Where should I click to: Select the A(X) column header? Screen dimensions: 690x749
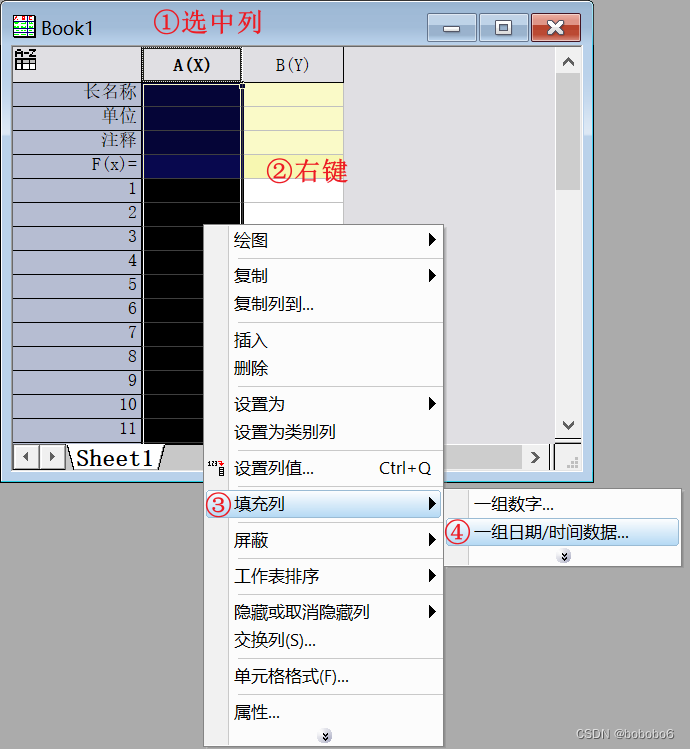(x=192, y=64)
